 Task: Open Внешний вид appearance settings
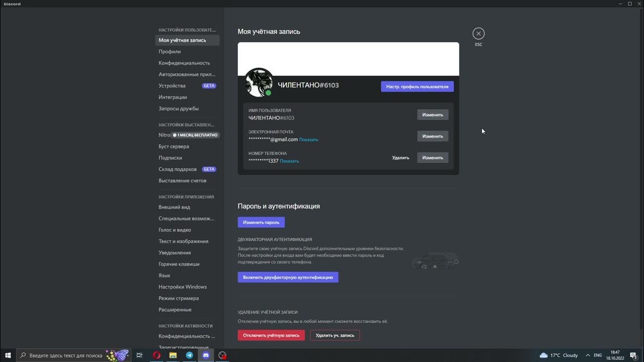point(187,207)
